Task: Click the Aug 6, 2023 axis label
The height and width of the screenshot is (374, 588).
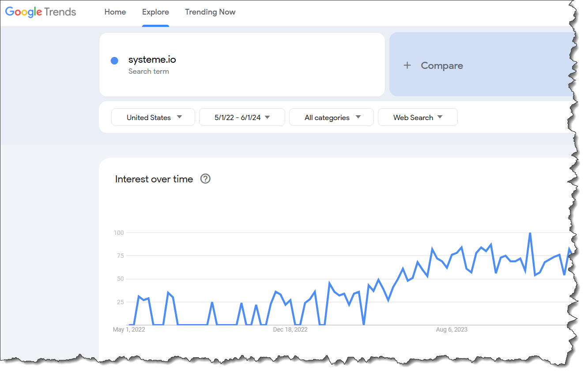Action: 452,329
